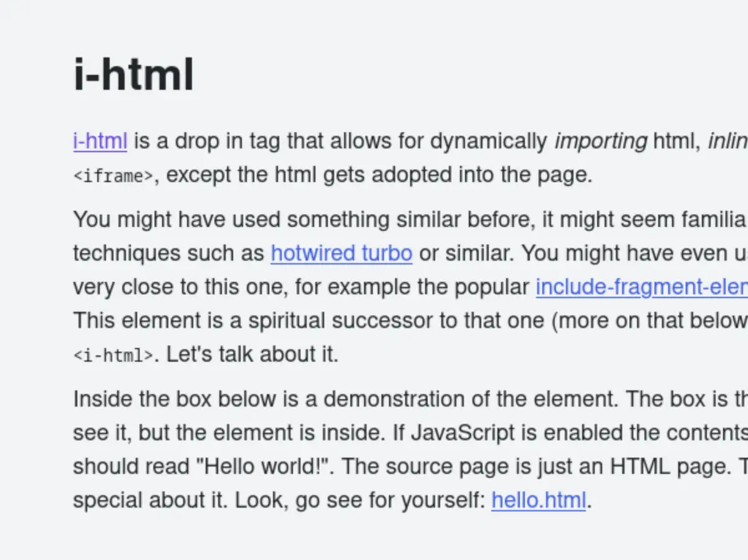Click the "<iframe>" inline code snippet
The image size is (748, 560).
coord(113,176)
